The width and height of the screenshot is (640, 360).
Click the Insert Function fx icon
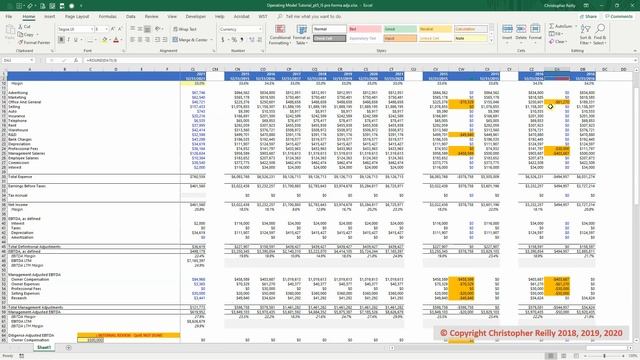(x=76, y=60)
